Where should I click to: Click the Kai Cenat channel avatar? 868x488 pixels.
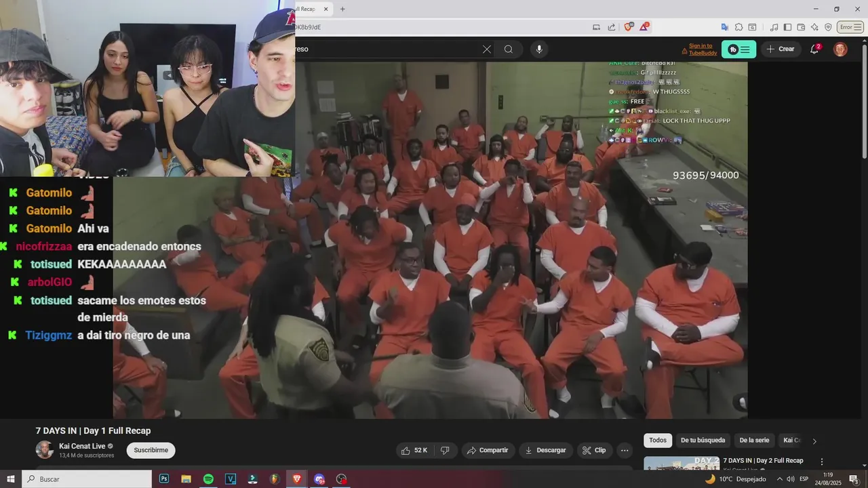coord(44,450)
